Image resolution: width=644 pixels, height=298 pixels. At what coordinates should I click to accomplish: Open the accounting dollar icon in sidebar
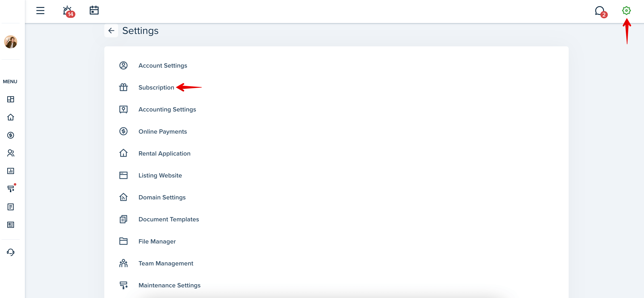(x=10, y=135)
